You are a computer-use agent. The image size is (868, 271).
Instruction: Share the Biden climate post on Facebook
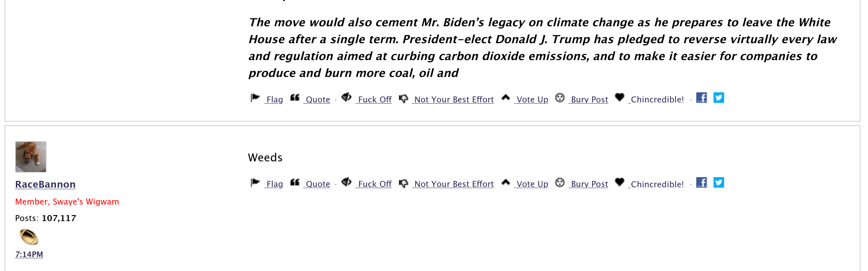[x=701, y=98]
